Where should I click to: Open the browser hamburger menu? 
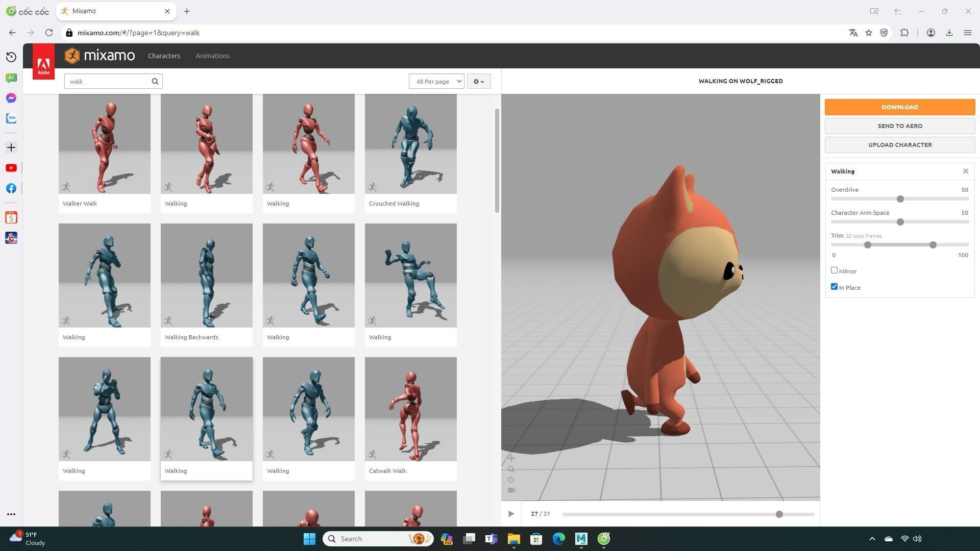coord(968,33)
